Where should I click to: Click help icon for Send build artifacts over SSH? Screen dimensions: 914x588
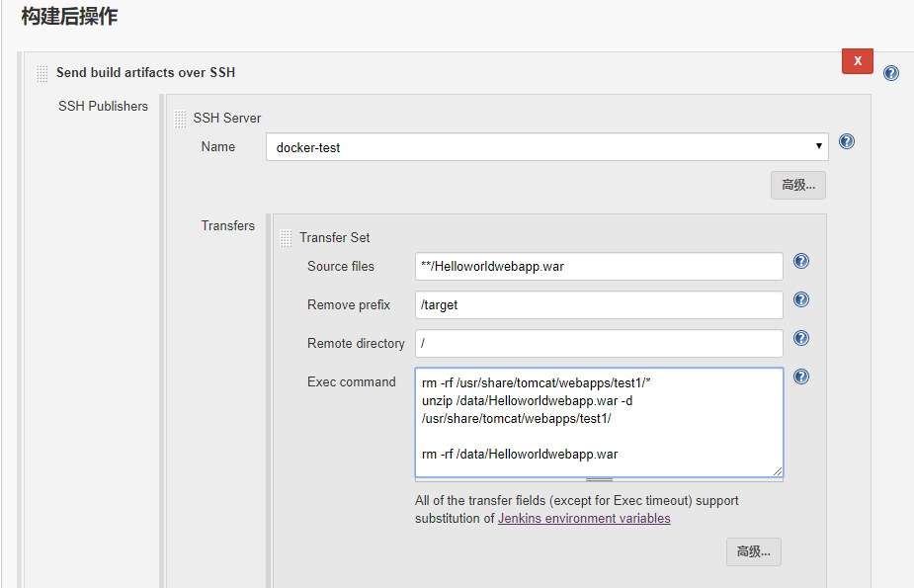(x=891, y=73)
